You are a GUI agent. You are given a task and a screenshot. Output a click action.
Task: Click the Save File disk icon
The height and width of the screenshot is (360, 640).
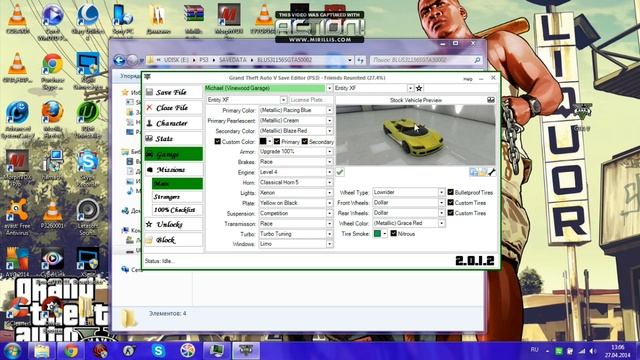tap(149, 92)
